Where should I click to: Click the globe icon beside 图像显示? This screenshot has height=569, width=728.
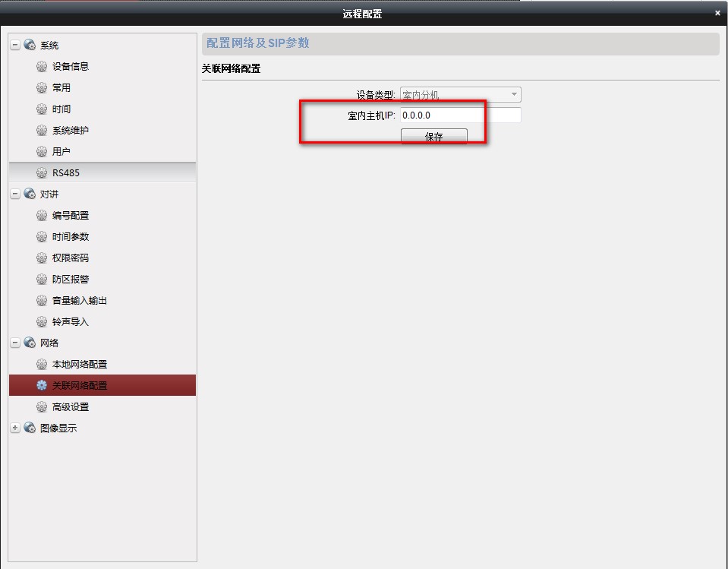[30, 428]
